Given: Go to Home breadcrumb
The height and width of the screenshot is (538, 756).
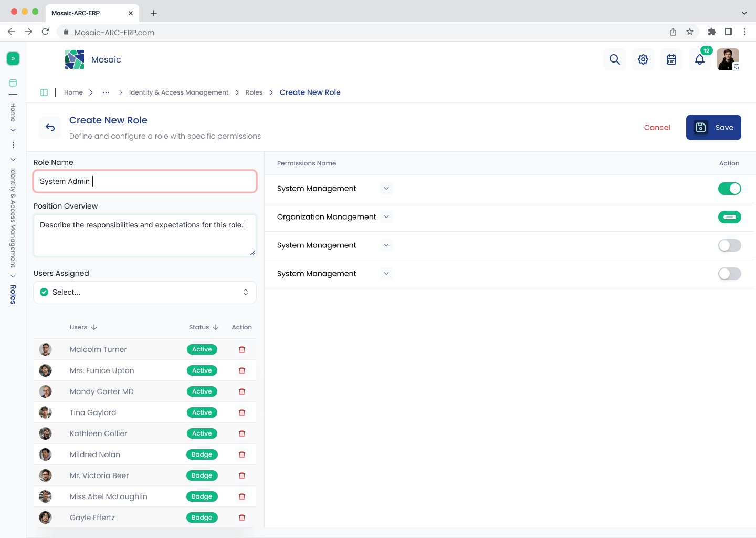Looking at the screenshot, I should click(x=73, y=92).
